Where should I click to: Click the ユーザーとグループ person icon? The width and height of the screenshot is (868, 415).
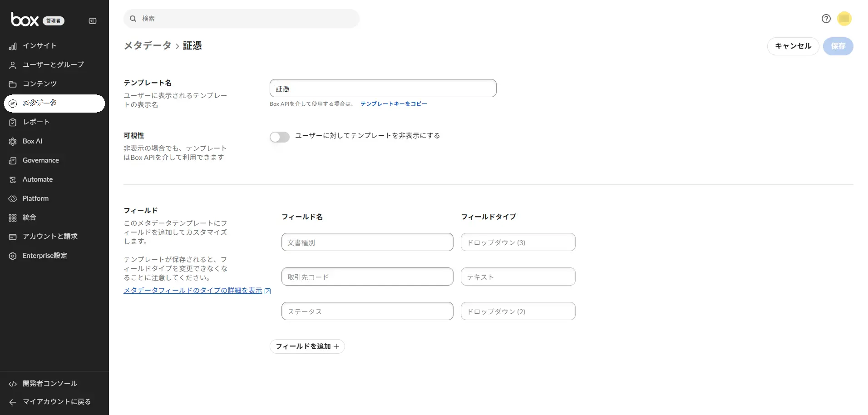[13, 65]
